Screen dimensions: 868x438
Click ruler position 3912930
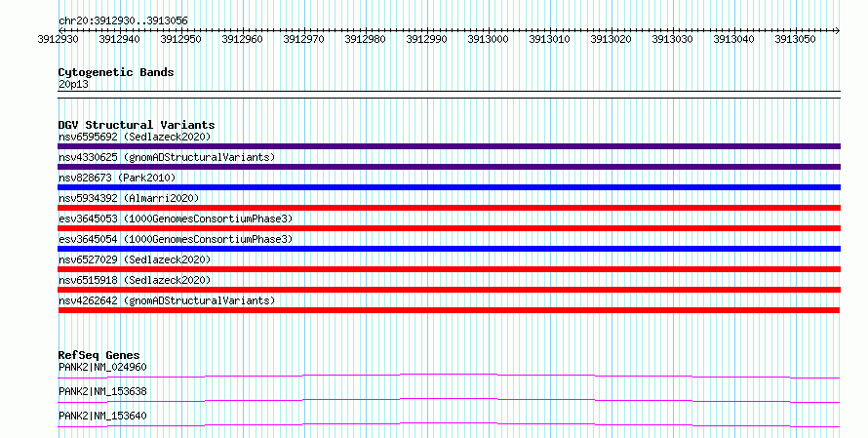pos(59,39)
